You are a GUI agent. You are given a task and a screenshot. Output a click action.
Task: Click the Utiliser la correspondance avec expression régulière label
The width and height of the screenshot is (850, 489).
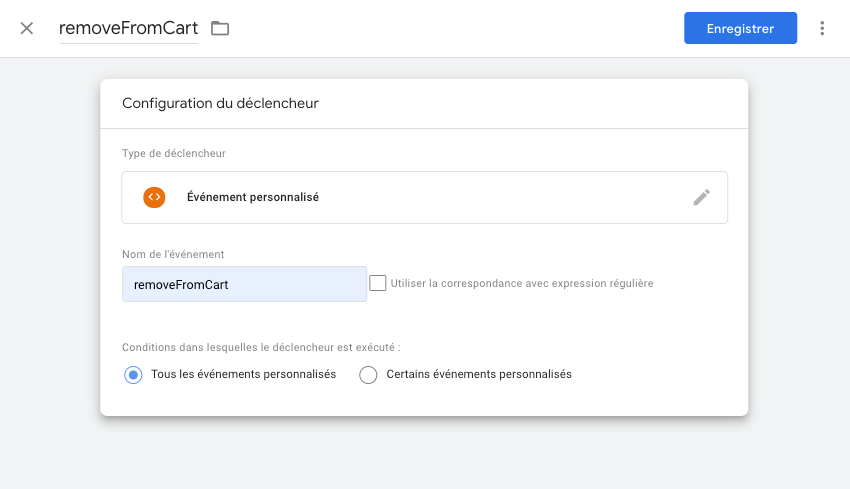coord(521,283)
